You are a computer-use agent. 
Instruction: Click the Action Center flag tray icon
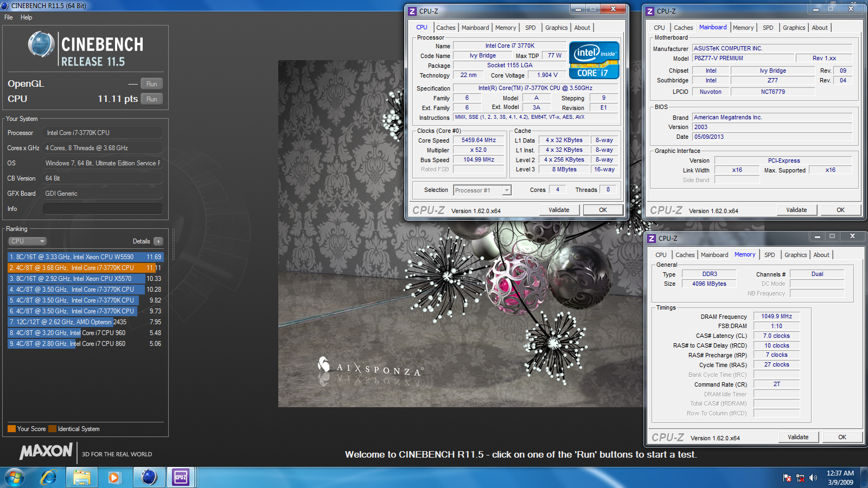787,478
